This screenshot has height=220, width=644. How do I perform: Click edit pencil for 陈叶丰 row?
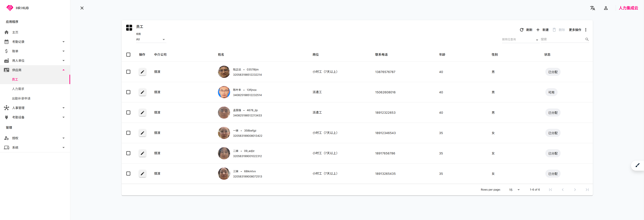[x=142, y=92]
